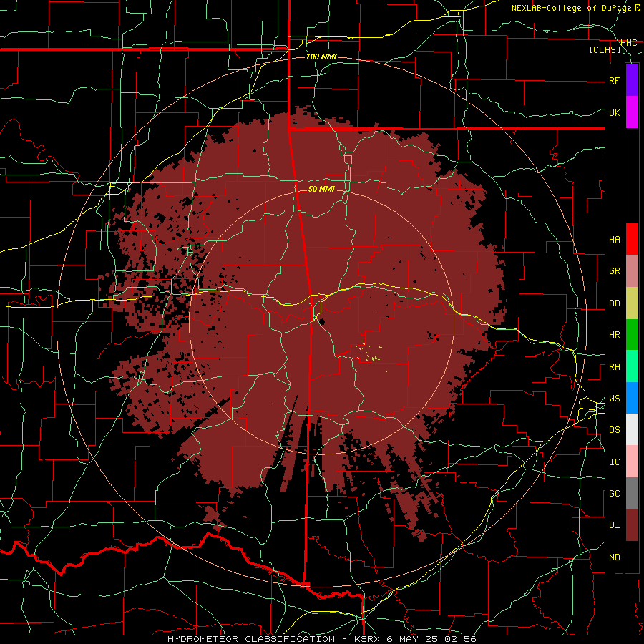
Task: Click the BI legend label
Action: (614, 525)
